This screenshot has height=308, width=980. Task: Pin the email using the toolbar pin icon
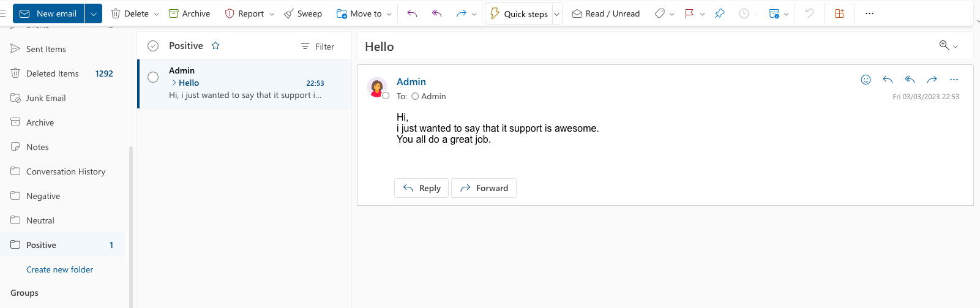(x=720, y=13)
